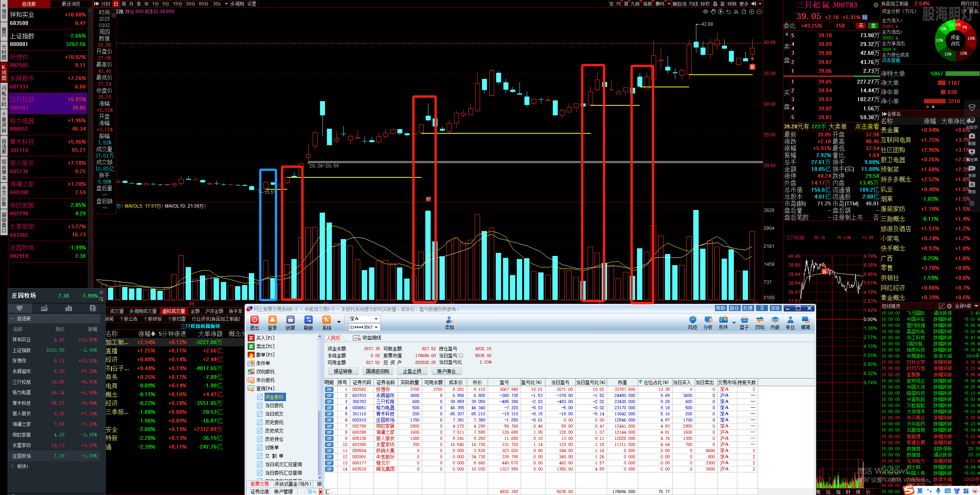Toggle 分时 intraday view
This screenshot has width=980, height=495.
[x=106, y=4]
